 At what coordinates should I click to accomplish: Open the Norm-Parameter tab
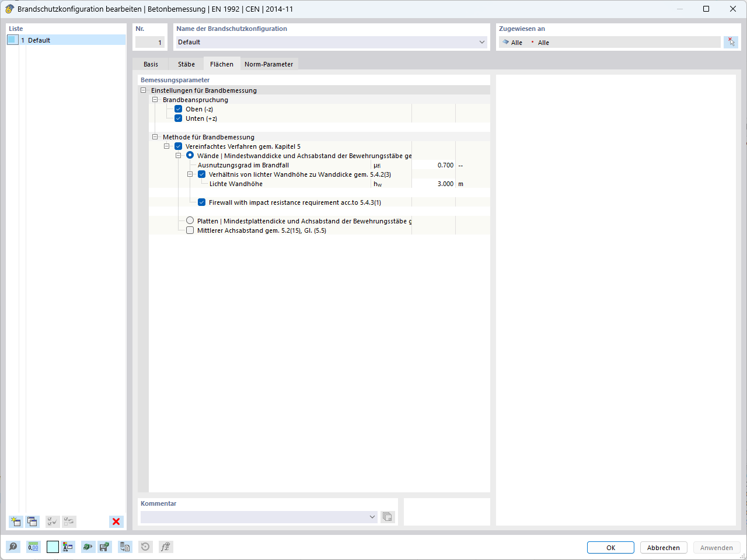coord(269,64)
